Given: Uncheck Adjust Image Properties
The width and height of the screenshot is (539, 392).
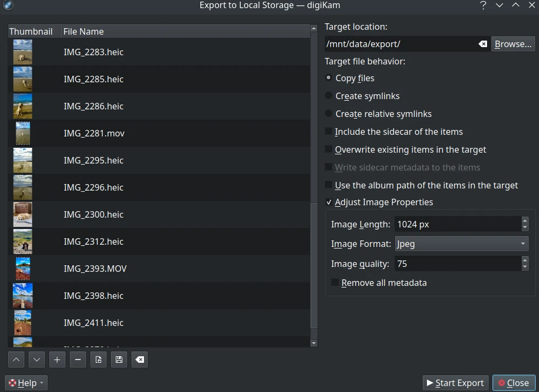Looking at the screenshot, I should point(328,202).
